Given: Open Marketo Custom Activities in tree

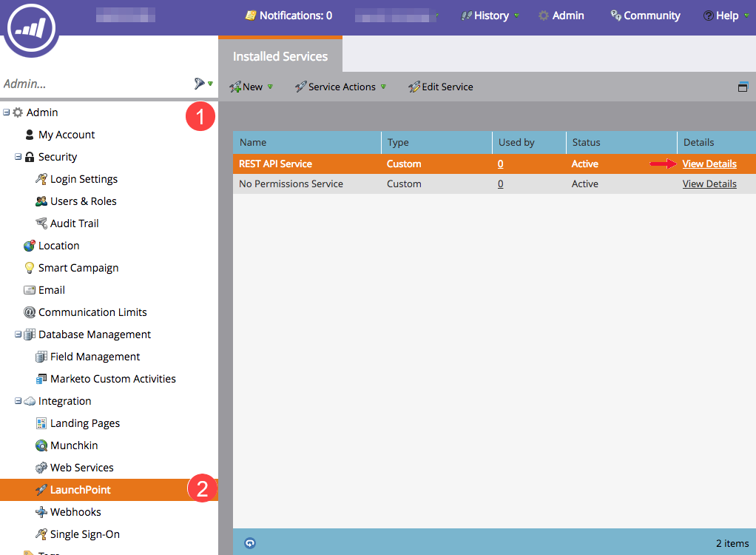Looking at the screenshot, I should [x=113, y=379].
